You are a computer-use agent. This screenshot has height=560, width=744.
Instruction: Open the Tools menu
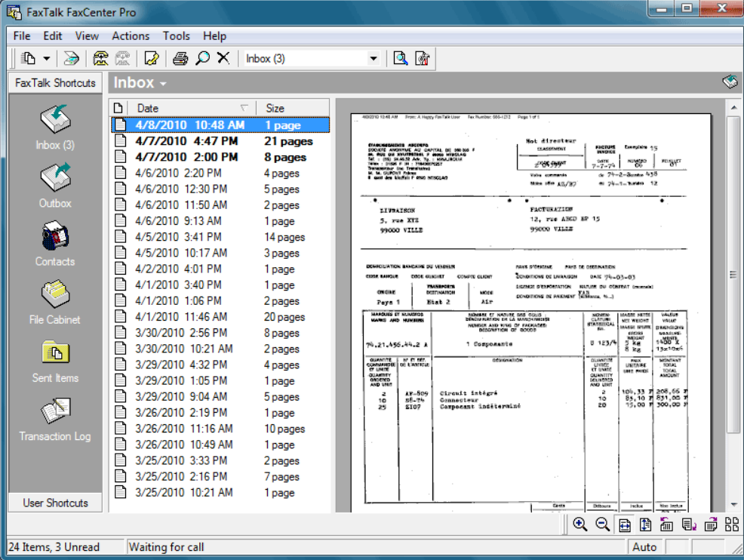click(176, 36)
